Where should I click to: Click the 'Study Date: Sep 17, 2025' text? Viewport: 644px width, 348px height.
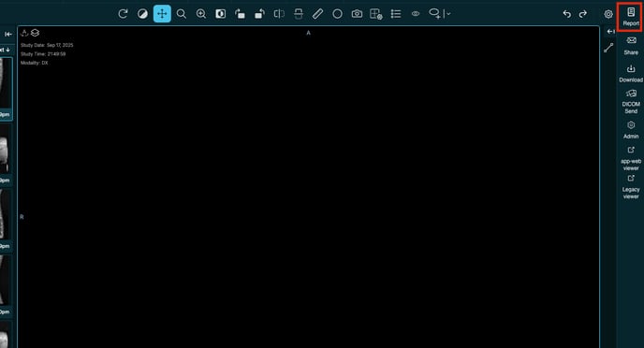(47, 45)
